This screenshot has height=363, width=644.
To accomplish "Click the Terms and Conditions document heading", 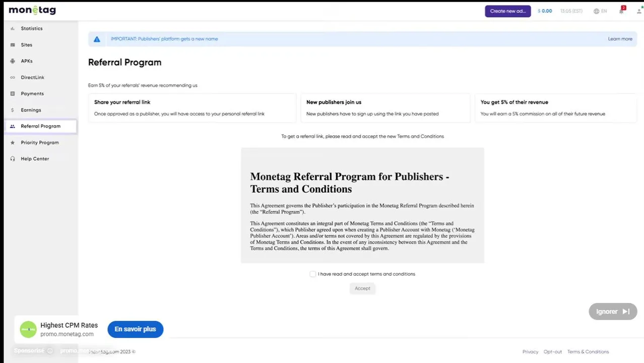I will [x=350, y=183].
